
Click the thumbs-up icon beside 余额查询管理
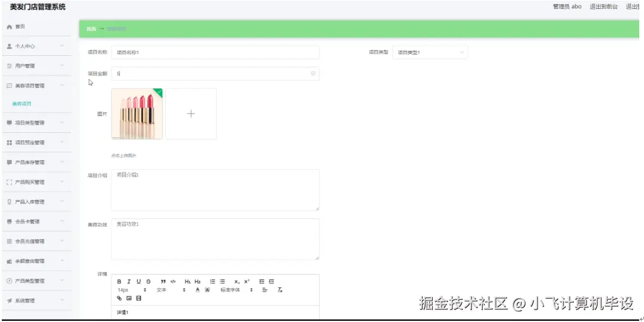[x=10, y=261]
